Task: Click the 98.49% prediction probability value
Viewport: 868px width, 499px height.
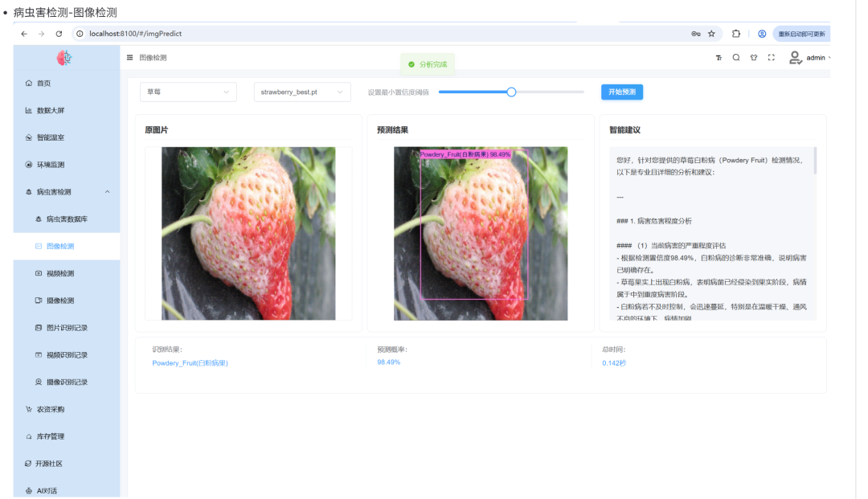Action: tap(389, 362)
